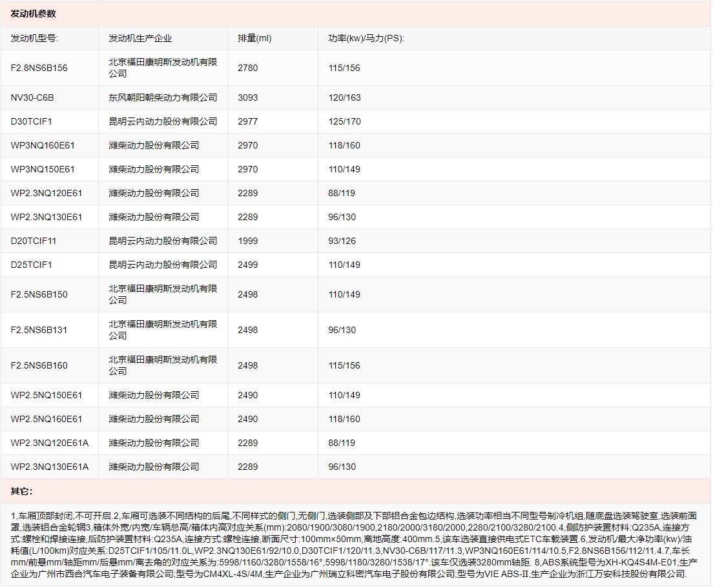Click power 96/130 in the F2.5NS6B131 row
Screen dimensions: 713x588
click(342, 330)
